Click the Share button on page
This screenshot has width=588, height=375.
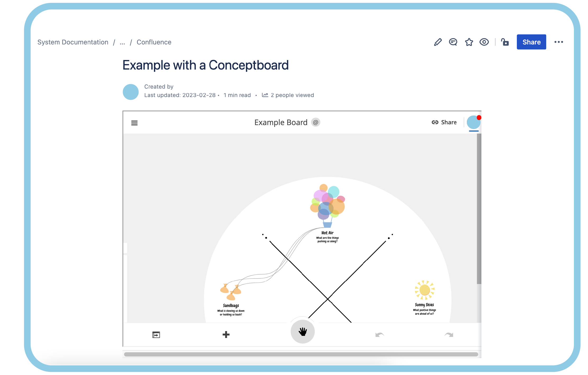531,42
